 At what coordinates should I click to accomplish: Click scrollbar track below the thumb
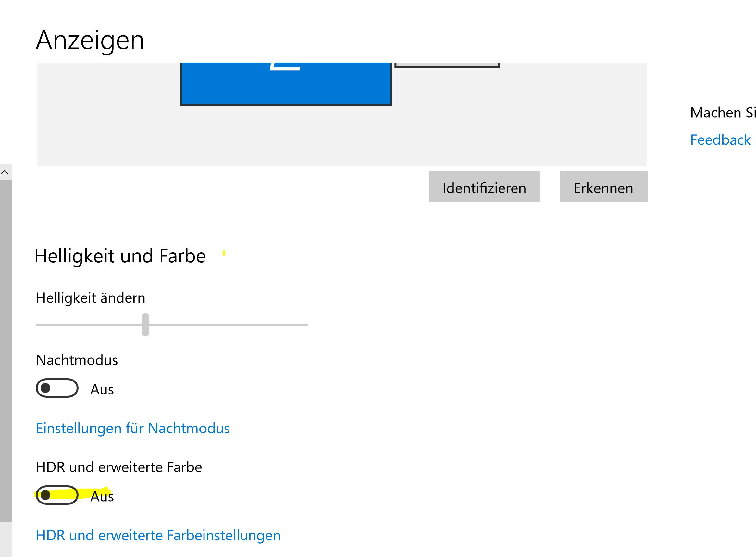[6, 539]
